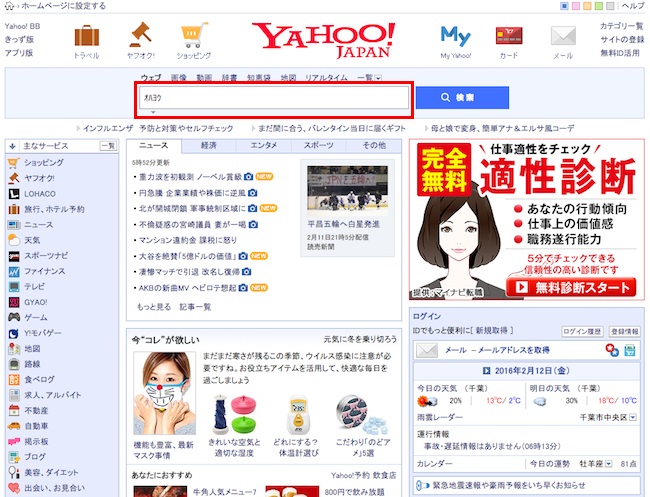Image resolution: width=650 pixels, height=497 pixels.
Task: Select the blue page theme color swatch
Action: click(564, 6)
